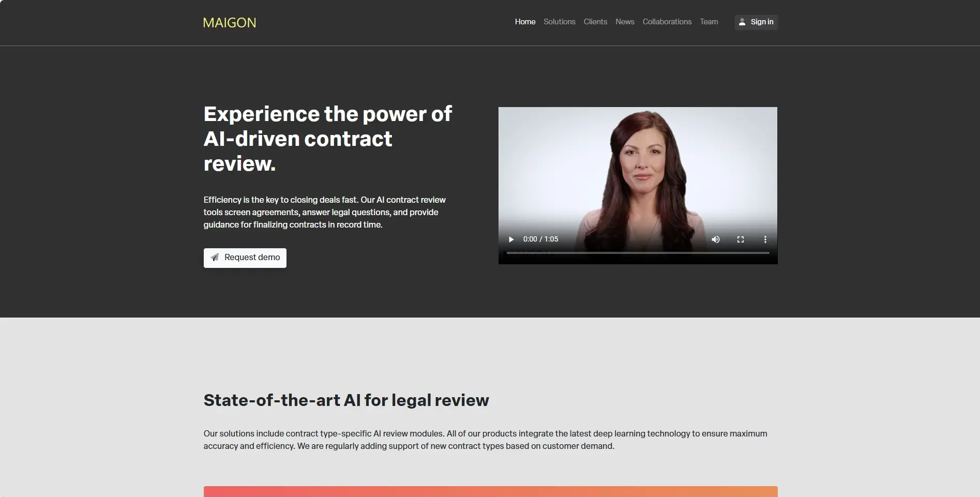980x497 pixels.
Task: Click the video thumbnail of presenter
Action: 638,171
